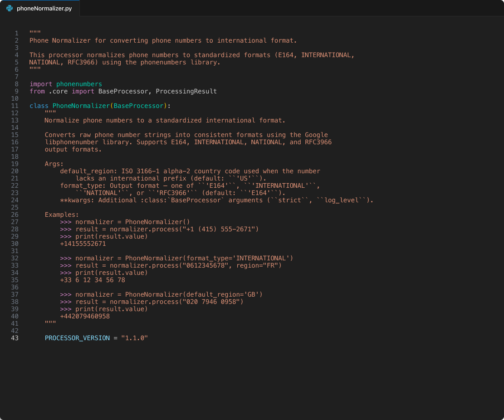Click line number 8 in gutter

tap(16, 84)
